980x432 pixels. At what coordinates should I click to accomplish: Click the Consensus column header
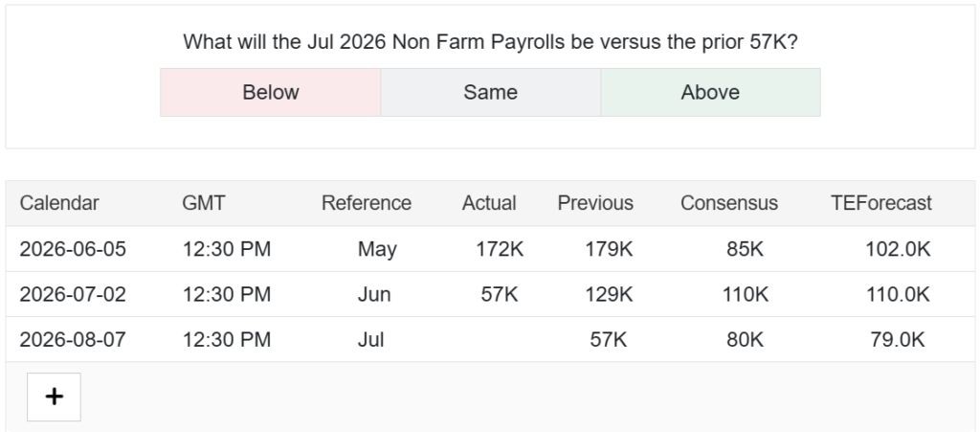(x=729, y=203)
